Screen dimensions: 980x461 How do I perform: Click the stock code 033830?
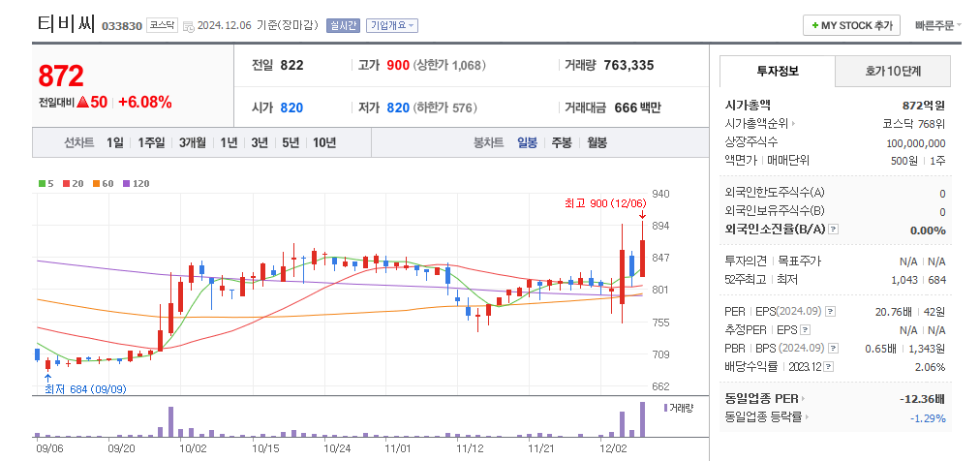click(x=122, y=26)
